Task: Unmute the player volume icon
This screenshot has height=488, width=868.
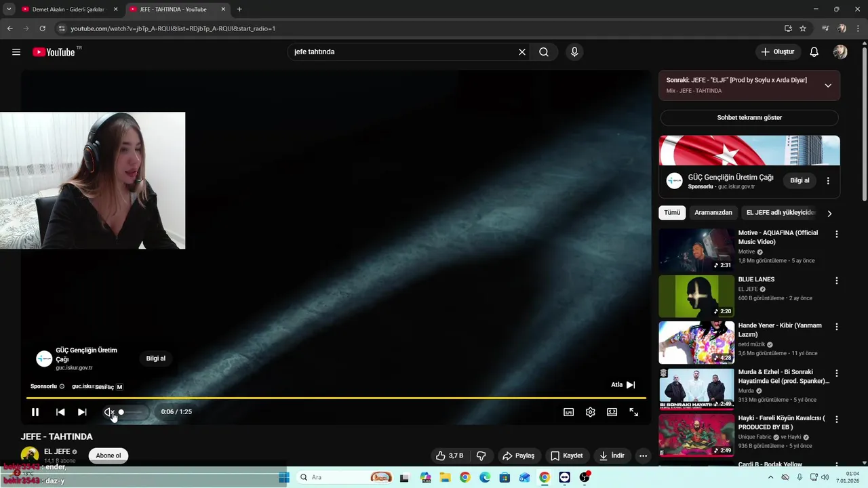Action: (x=108, y=412)
